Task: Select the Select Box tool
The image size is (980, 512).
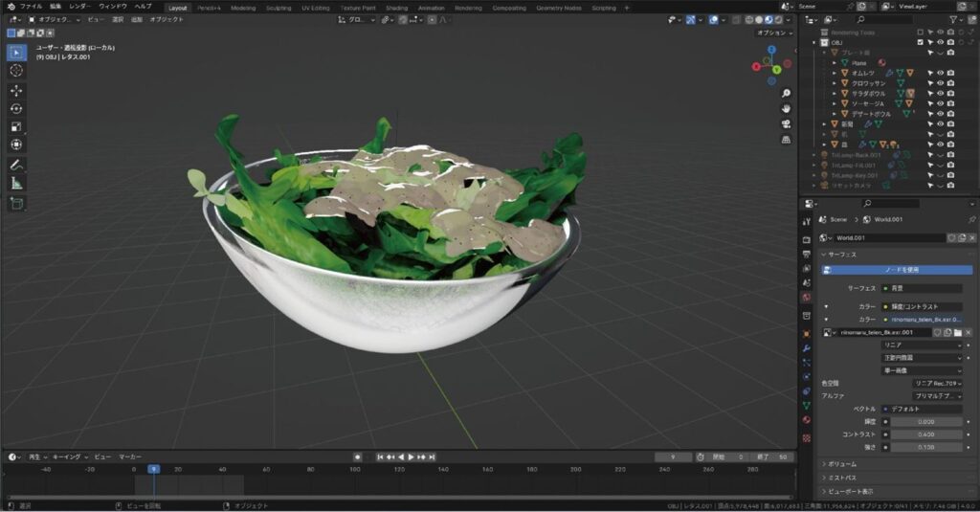Action: [x=16, y=53]
